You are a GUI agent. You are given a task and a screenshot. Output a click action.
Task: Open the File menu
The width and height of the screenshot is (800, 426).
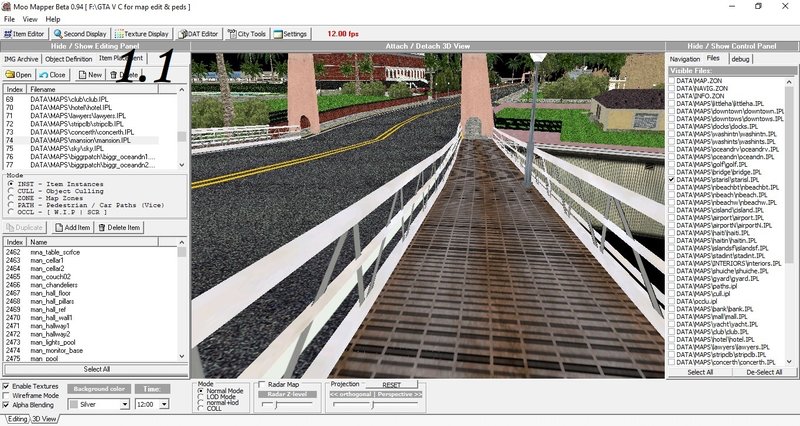click(9, 19)
